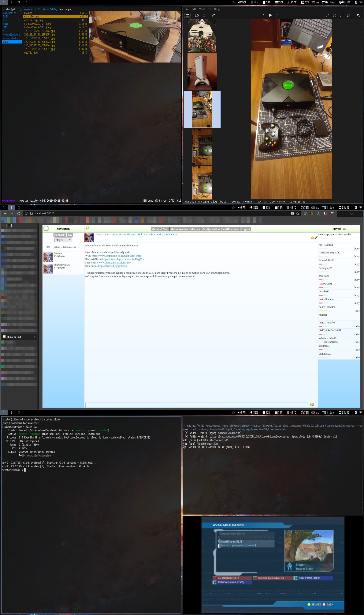
Task: Select the Halo directory in file manager
Action: pos(6,24)
